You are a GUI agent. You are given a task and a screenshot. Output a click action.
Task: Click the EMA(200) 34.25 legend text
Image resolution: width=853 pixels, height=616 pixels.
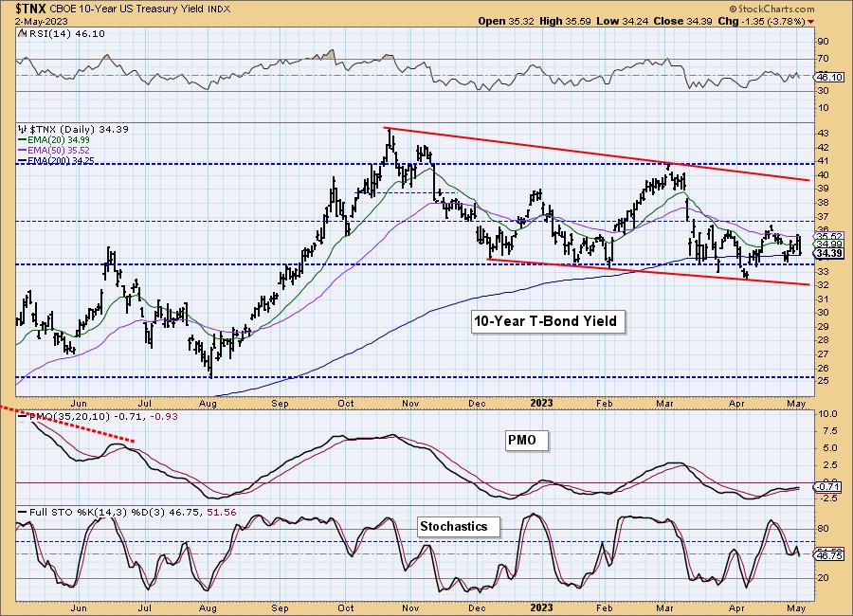pyautogui.click(x=61, y=160)
